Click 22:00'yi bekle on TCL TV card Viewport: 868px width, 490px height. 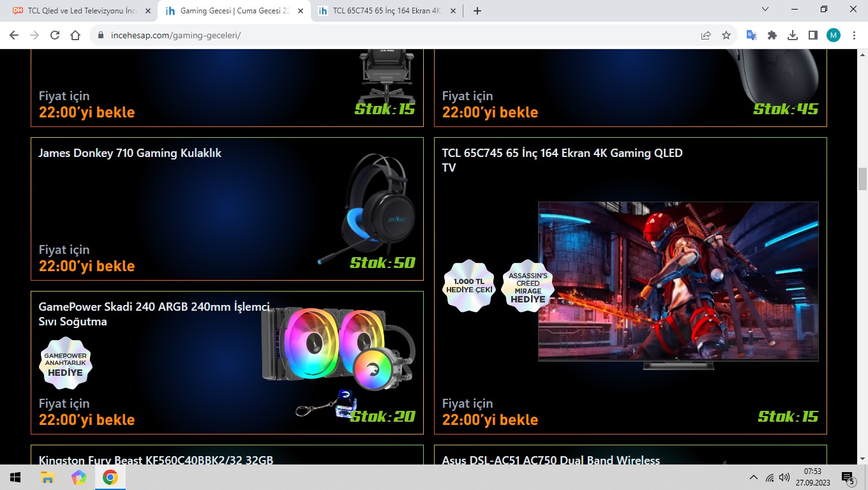pyautogui.click(x=490, y=420)
